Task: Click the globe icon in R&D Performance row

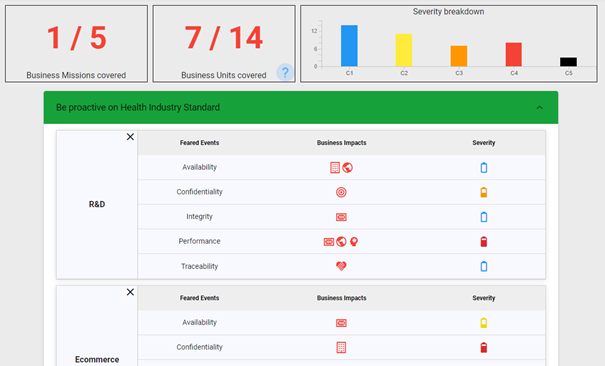Action: (341, 242)
